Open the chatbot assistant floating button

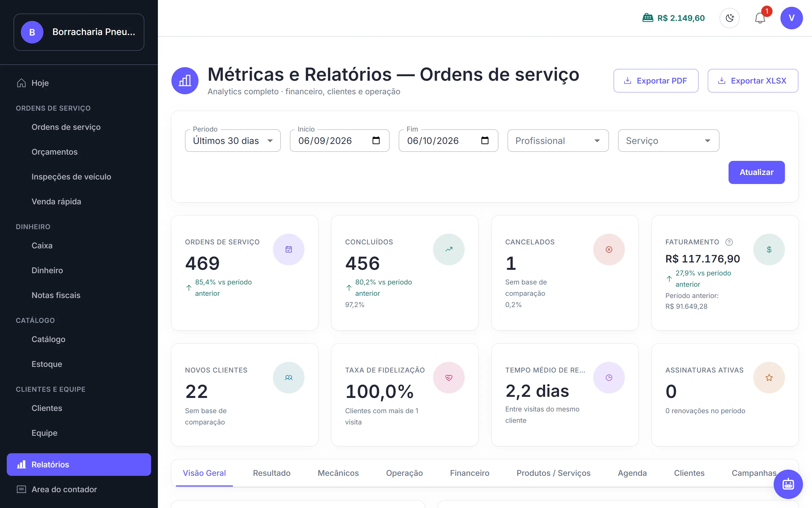(x=788, y=484)
